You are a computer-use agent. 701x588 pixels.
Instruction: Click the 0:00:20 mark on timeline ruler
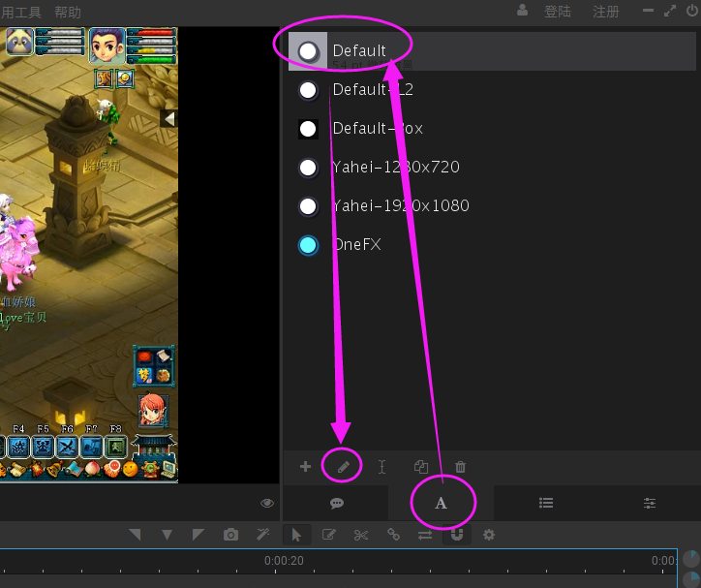point(284,561)
